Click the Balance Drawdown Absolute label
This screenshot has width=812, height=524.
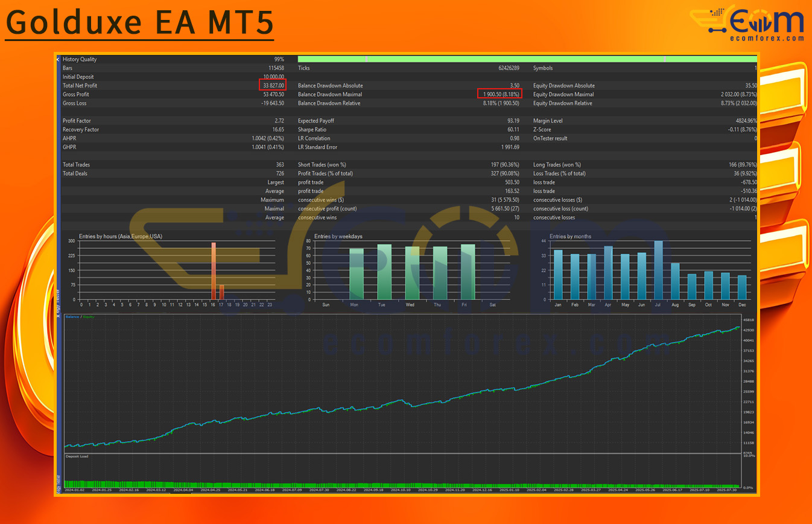[331, 86]
